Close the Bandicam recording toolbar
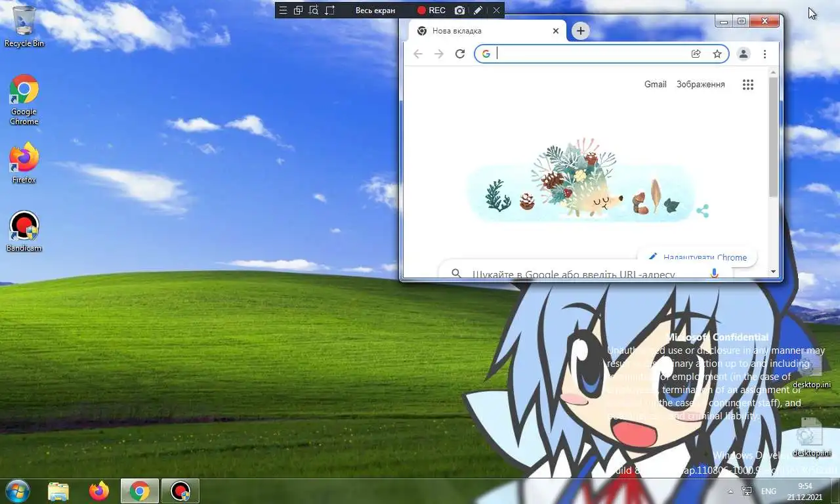840x504 pixels. 496,10
